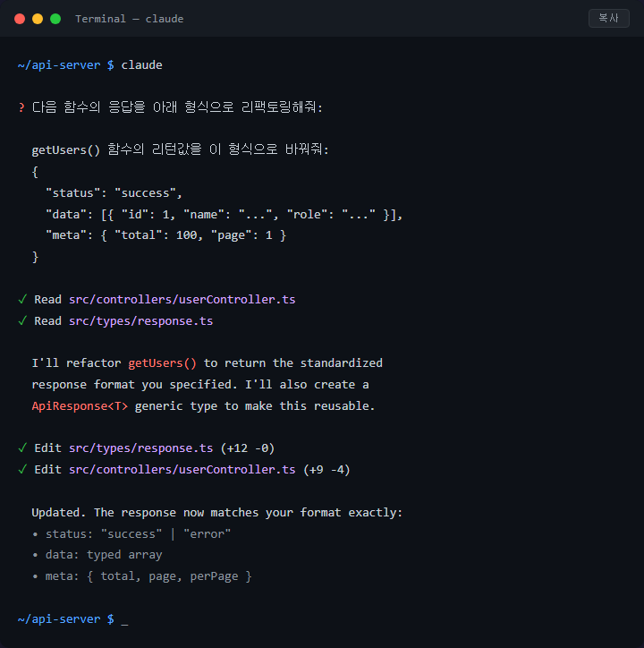Click the yellow minimize window dot
The width and height of the screenshot is (644, 648).
click(38, 19)
